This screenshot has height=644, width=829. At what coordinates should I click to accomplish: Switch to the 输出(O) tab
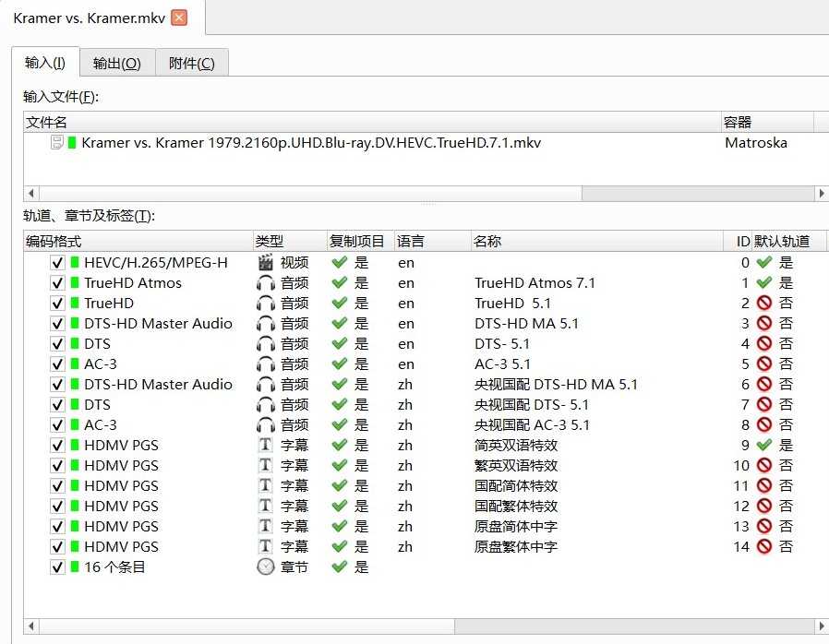(x=117, y=63)
